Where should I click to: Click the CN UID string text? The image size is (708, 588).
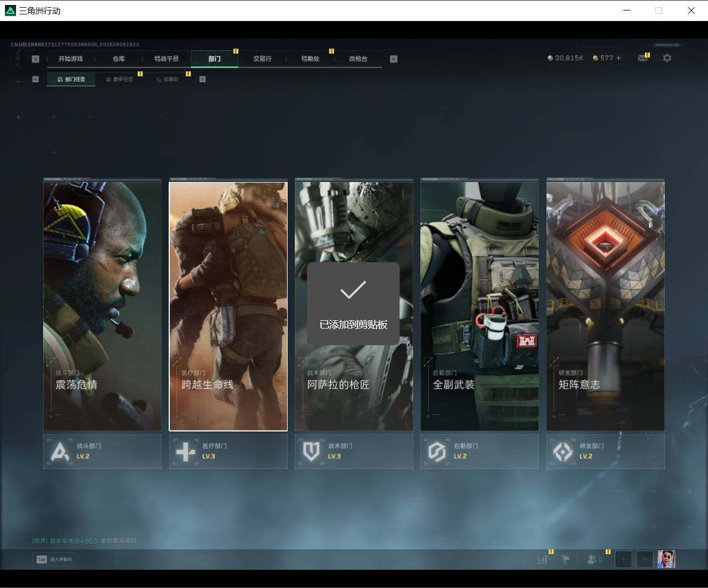pyautogui.click(x=75, y=44)
